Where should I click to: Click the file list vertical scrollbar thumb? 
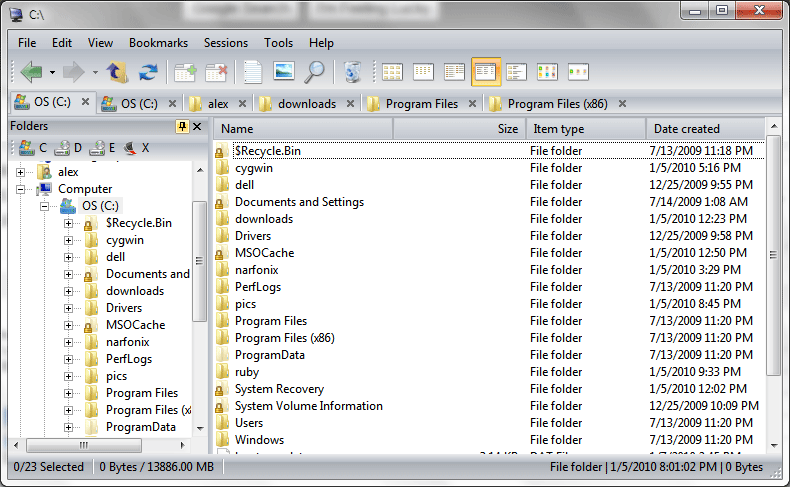[773, 255]
